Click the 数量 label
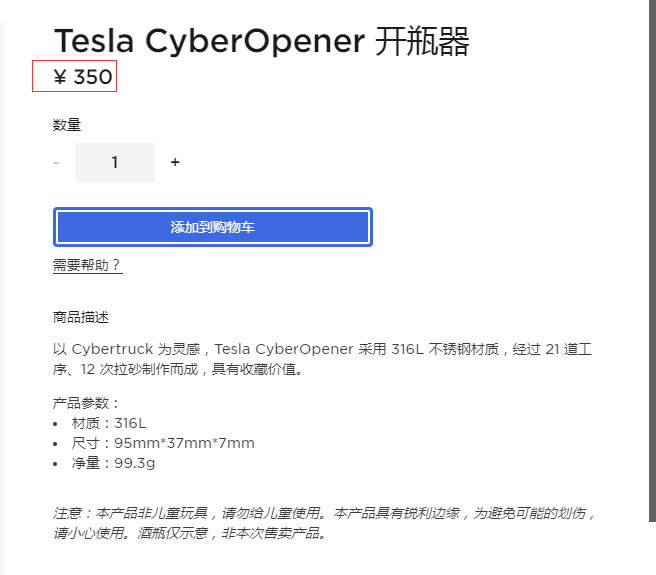Image resolution: width=656 pixels, height=575 pixels. click(67, 125)
